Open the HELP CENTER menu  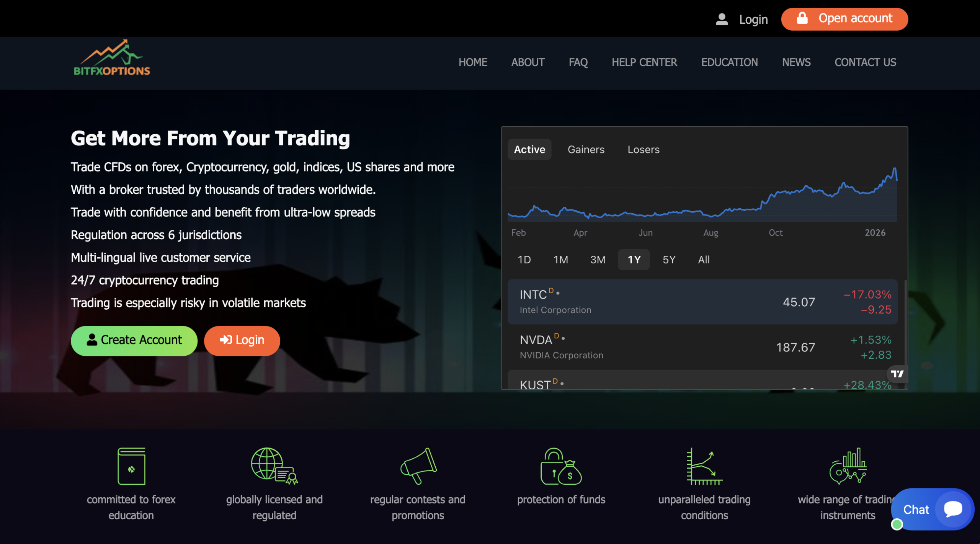coord(644,62)
